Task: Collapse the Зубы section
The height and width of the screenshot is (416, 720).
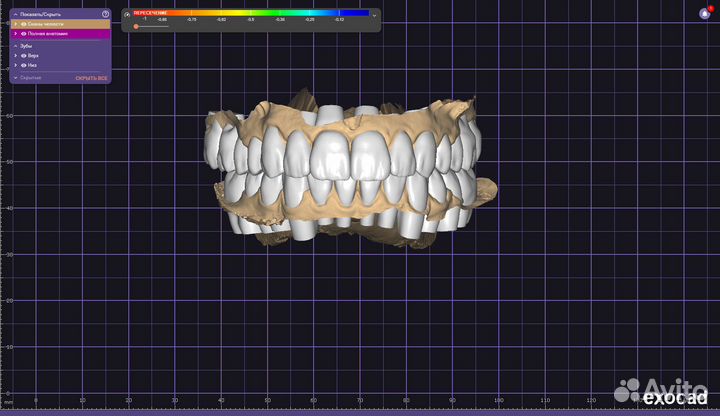Action: coord(15,45)
